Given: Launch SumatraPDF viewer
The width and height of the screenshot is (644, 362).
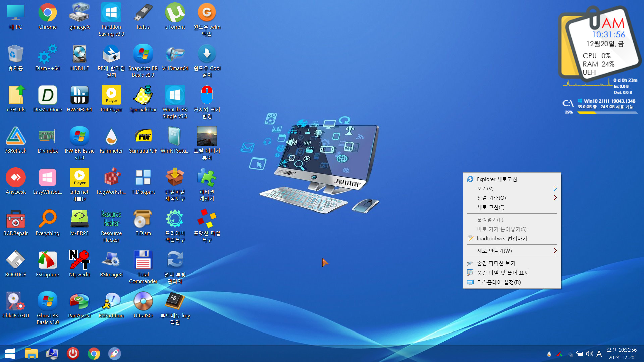Looking at the screenshot, I should click(143, 140).
